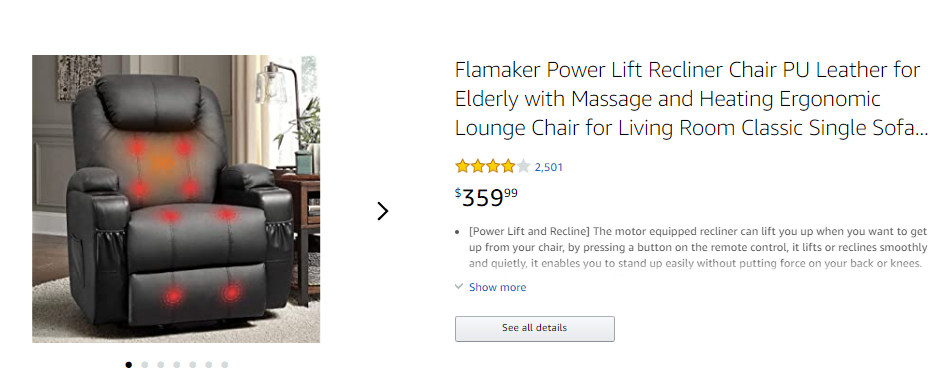Click the recliner chair product image

176,199
